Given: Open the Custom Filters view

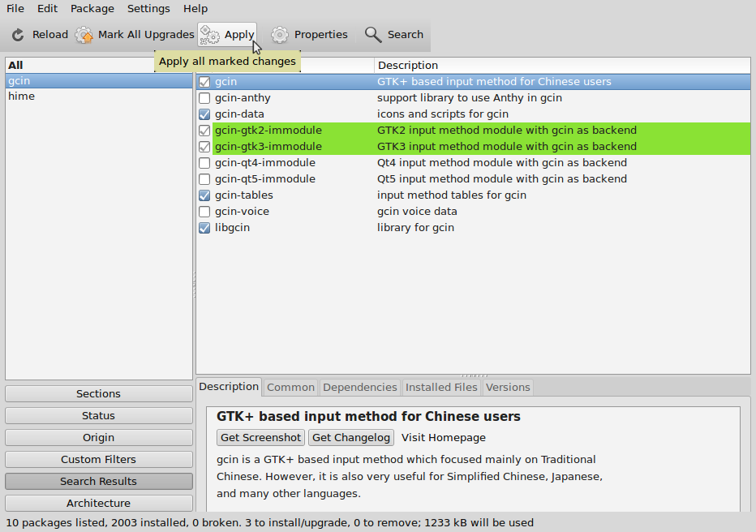Looking at the screenshot, I should click(99, 459).
